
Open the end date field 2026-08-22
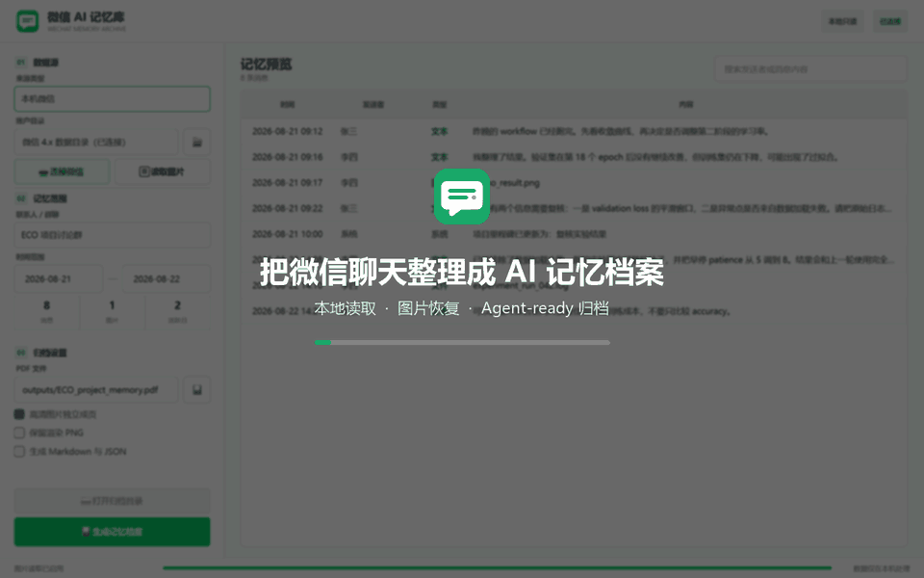[167, 279]
